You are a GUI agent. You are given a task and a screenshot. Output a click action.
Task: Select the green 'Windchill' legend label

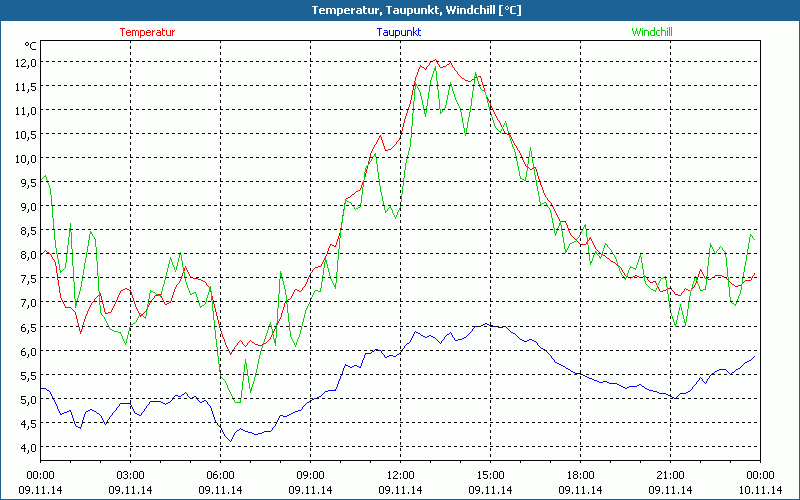[x=652, y=32]
